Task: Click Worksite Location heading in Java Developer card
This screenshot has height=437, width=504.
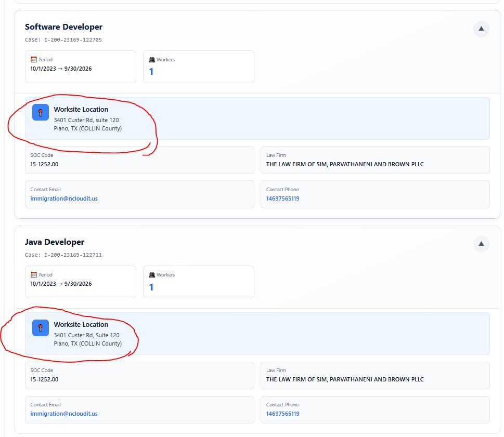Action: coord(81,325)
